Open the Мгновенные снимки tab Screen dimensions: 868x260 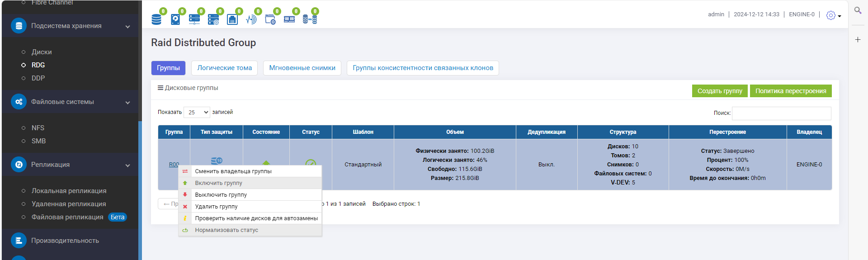click(x=302, y=68)
